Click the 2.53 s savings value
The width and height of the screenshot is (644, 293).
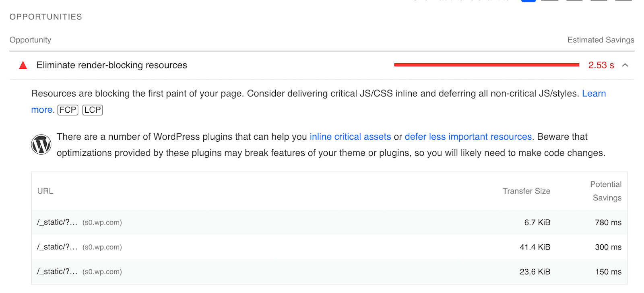click(x=601, y=65)
